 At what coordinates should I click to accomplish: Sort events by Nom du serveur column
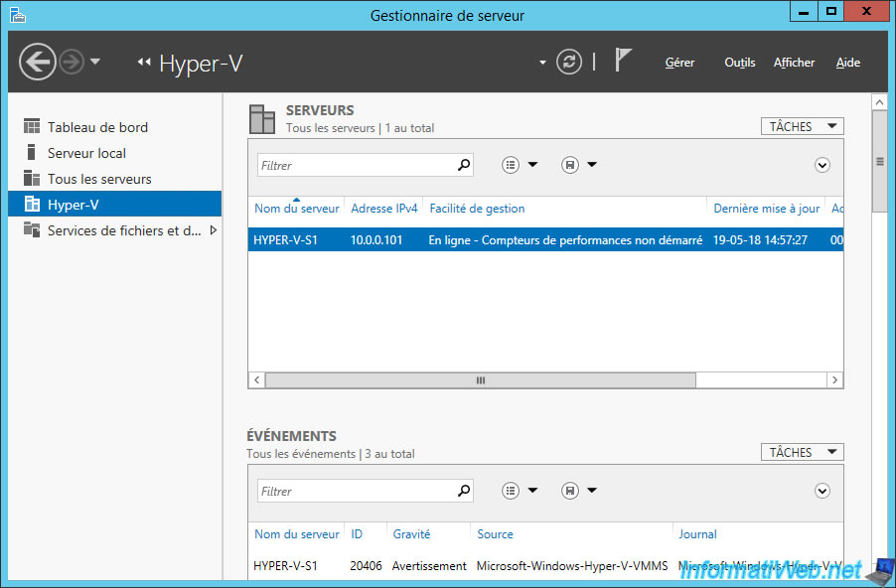pos(297,534)
